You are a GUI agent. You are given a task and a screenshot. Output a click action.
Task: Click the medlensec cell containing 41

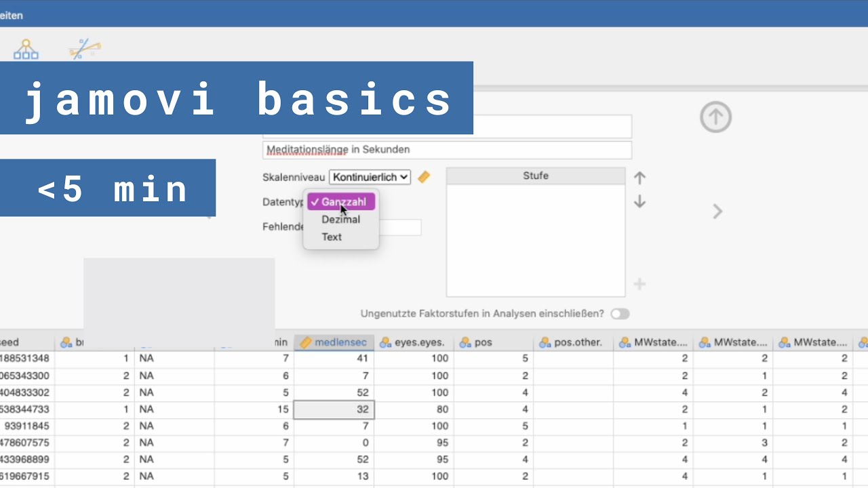(334, 359)
